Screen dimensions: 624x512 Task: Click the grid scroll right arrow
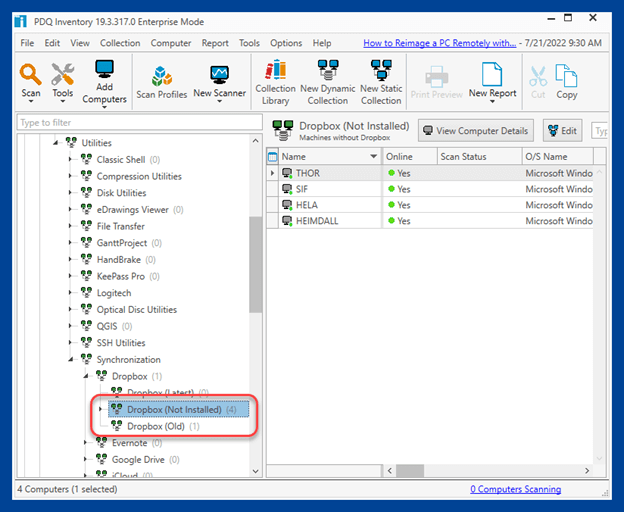[x=587, y=471]
